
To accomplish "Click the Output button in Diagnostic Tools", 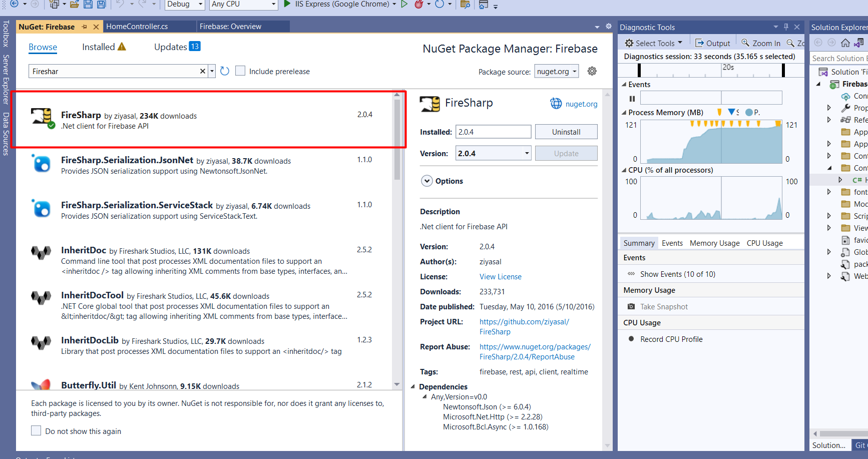I will (713, 43).
